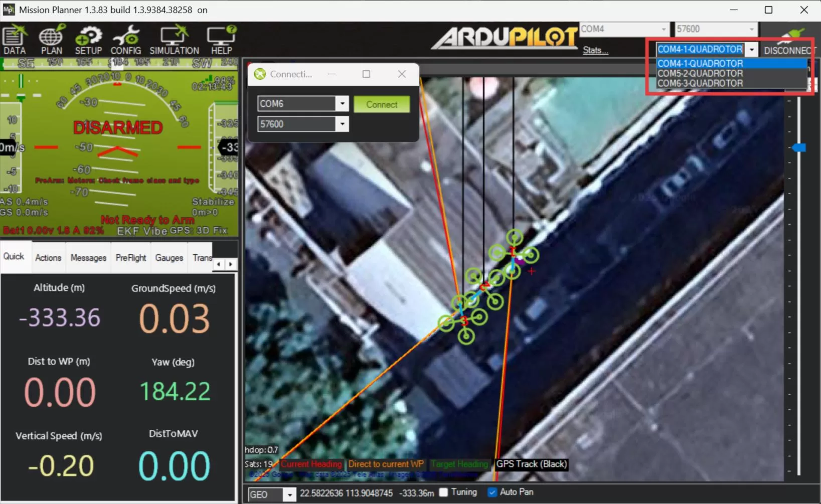The height and width of the screenshot is (504, 821).
Task: Maximize the Connection dialog
Action: pos(367,74)
